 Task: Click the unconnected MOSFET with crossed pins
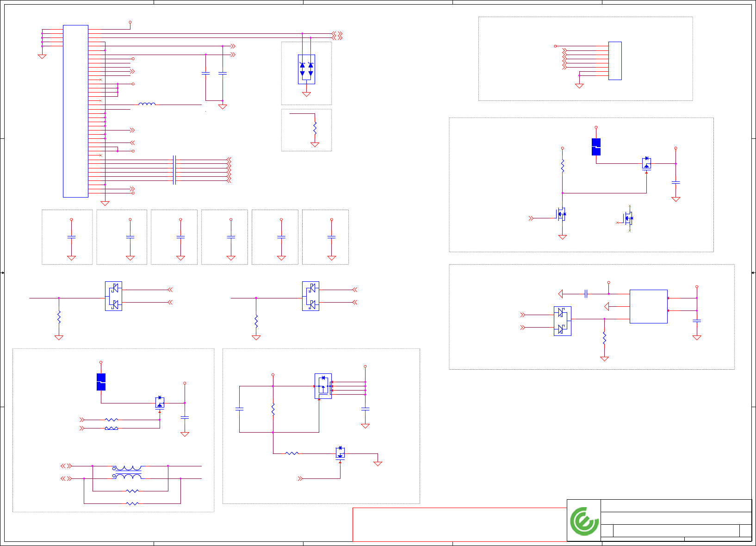tap(628, 218)
